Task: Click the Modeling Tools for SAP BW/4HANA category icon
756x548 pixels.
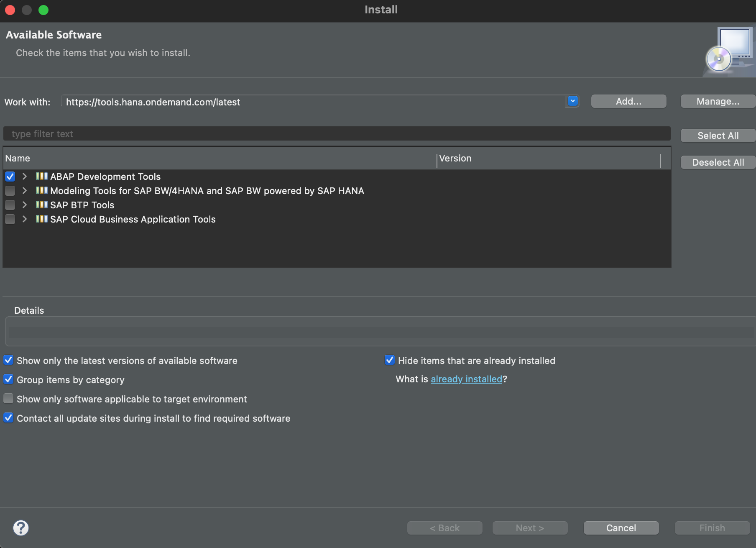Action: click(41, 190)
